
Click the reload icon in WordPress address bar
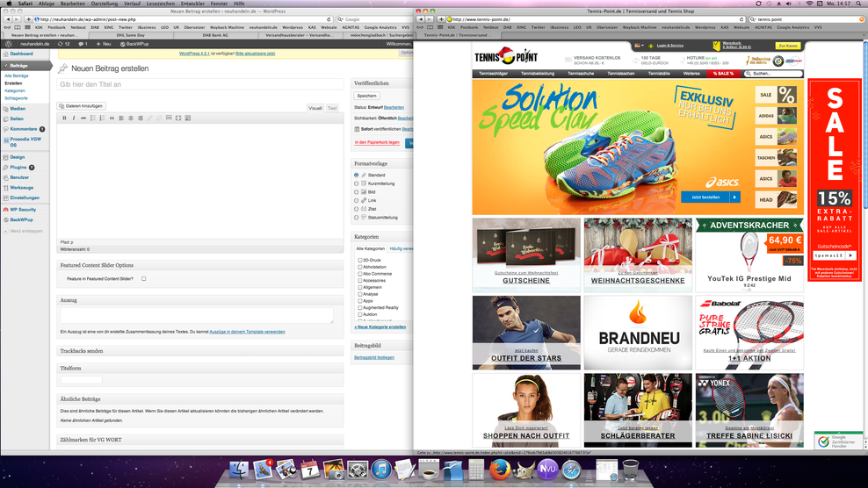click(329, 19)
